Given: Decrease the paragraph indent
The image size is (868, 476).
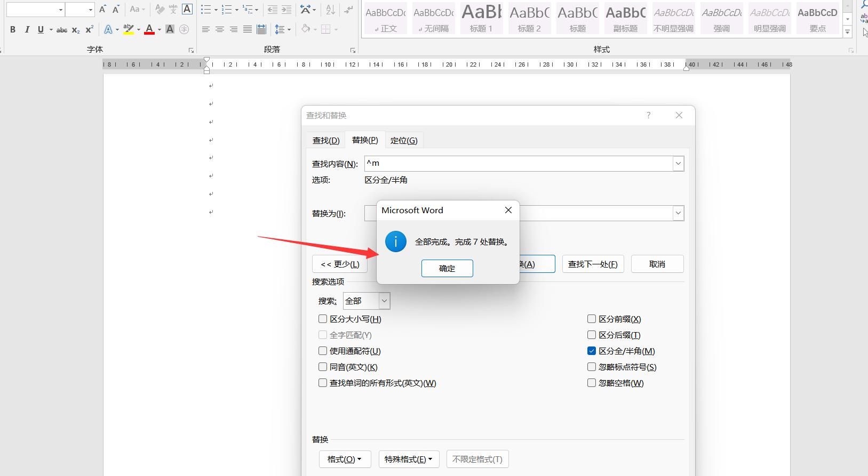Looking at the screenshot, I should tap(272, 10).
